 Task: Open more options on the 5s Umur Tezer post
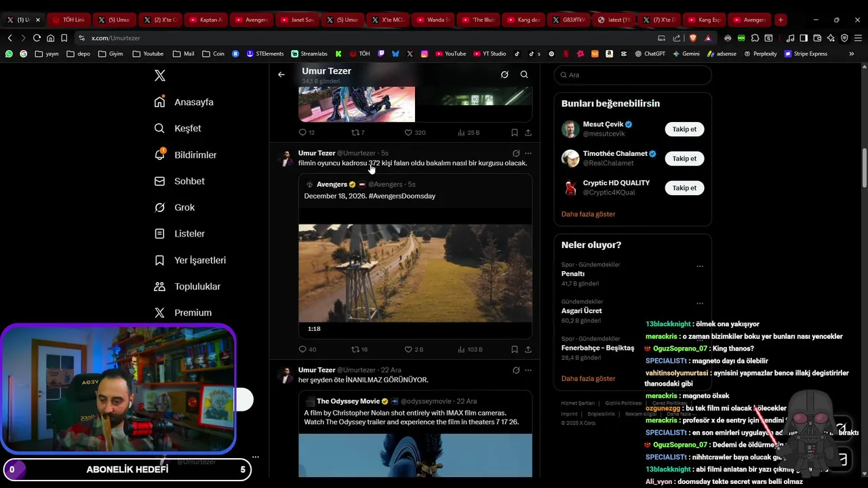(528, 153)
